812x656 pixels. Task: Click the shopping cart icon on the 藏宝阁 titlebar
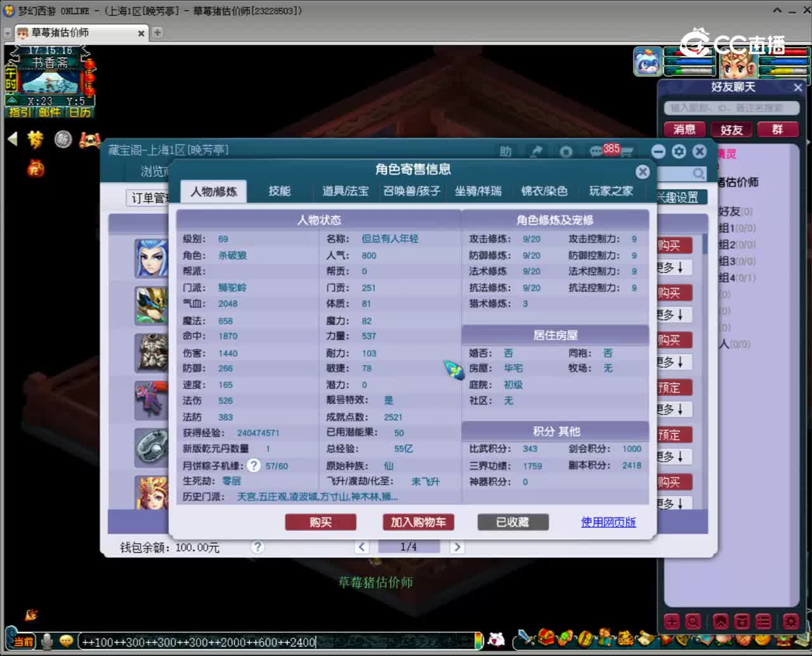627,152
